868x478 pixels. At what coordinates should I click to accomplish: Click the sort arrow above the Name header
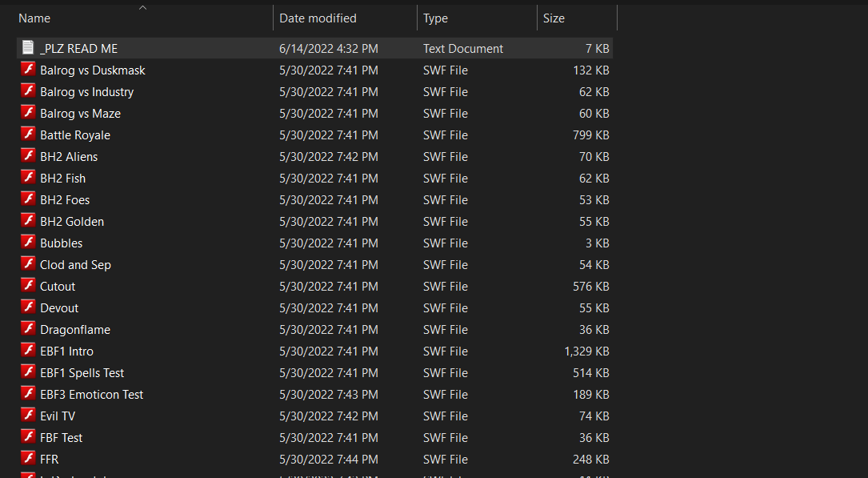(x=142, y=8)
